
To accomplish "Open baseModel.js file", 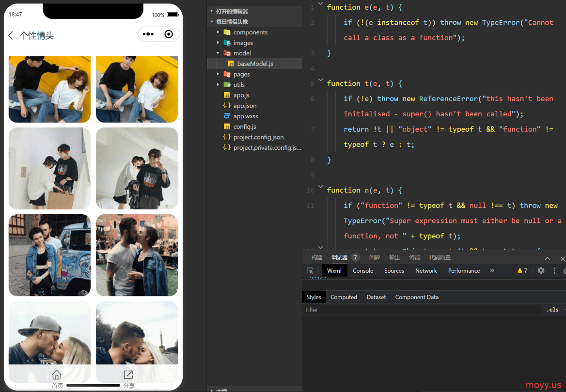I will [x=255, y=63].
